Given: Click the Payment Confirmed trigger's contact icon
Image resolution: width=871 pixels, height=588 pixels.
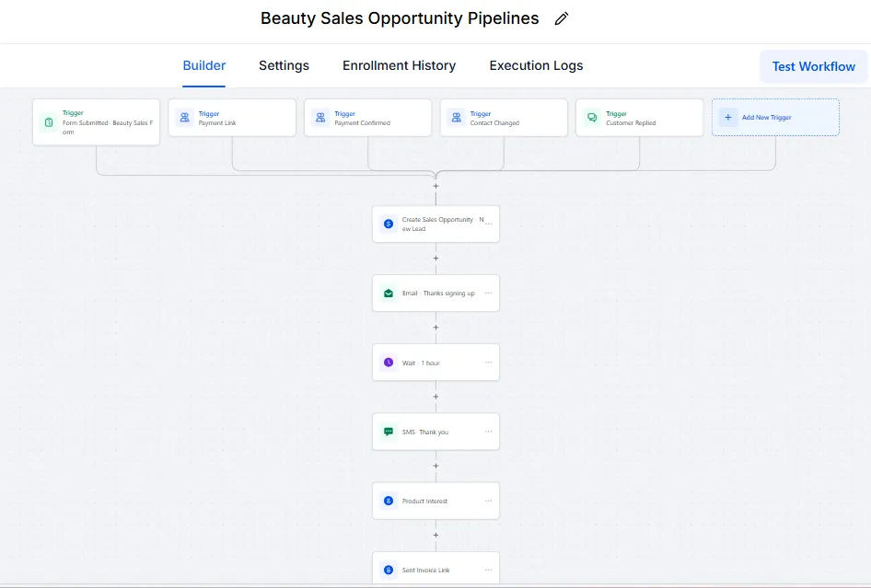Looking at the screenshot, I should point(320,118).
